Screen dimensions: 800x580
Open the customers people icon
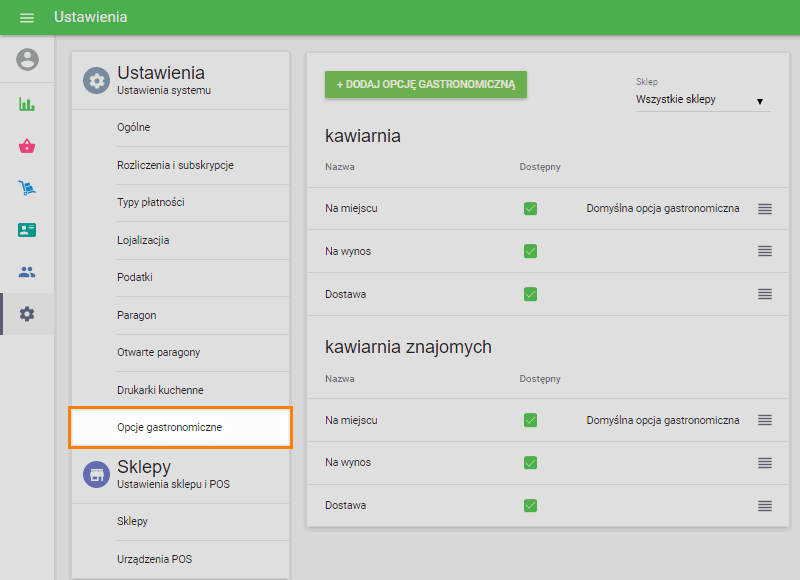[27, 272]
